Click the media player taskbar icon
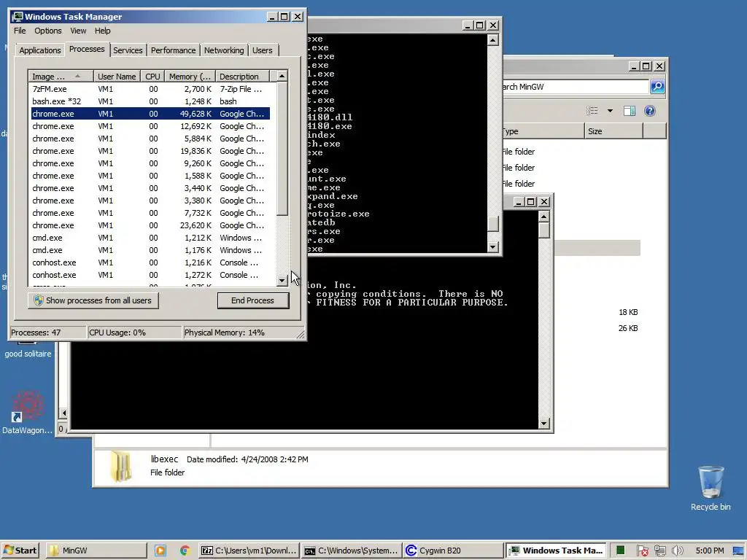 [160, 551]
